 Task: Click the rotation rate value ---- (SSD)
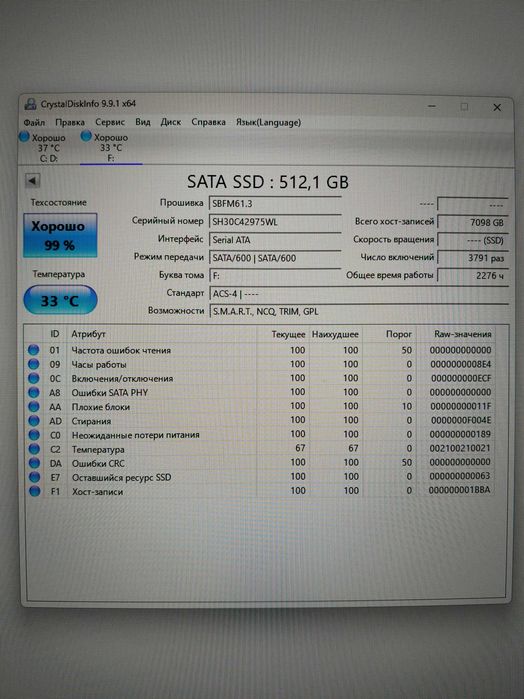coord(472,240)
